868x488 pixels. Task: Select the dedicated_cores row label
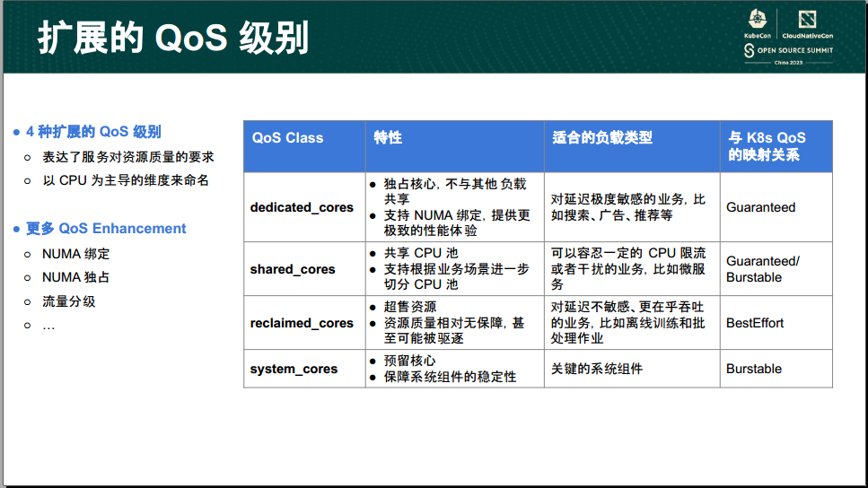coord(302,207)
